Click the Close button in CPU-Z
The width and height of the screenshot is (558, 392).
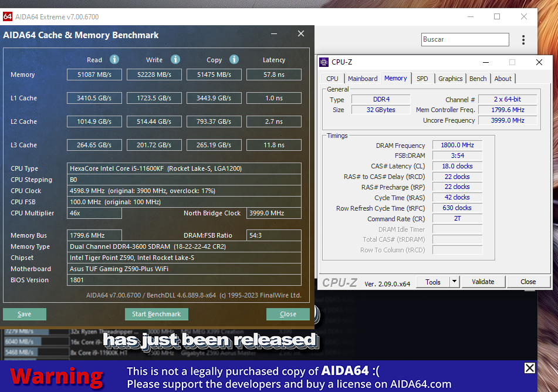[x=528, y=282]
